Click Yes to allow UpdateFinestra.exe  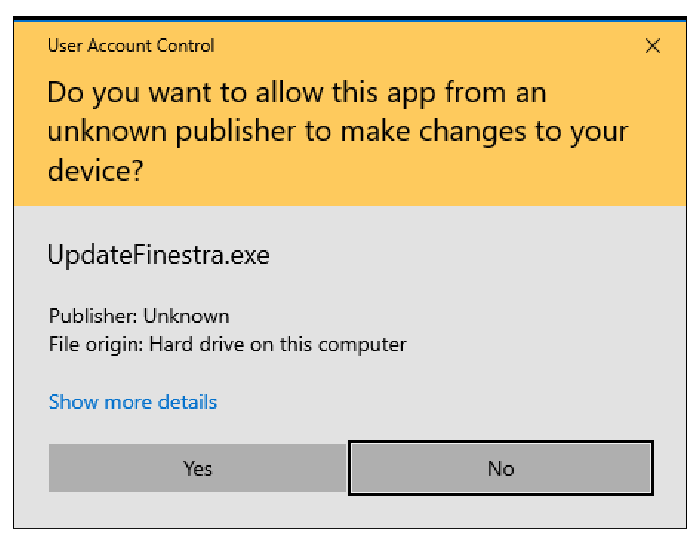pyautogui.click(x=197, y=468)
